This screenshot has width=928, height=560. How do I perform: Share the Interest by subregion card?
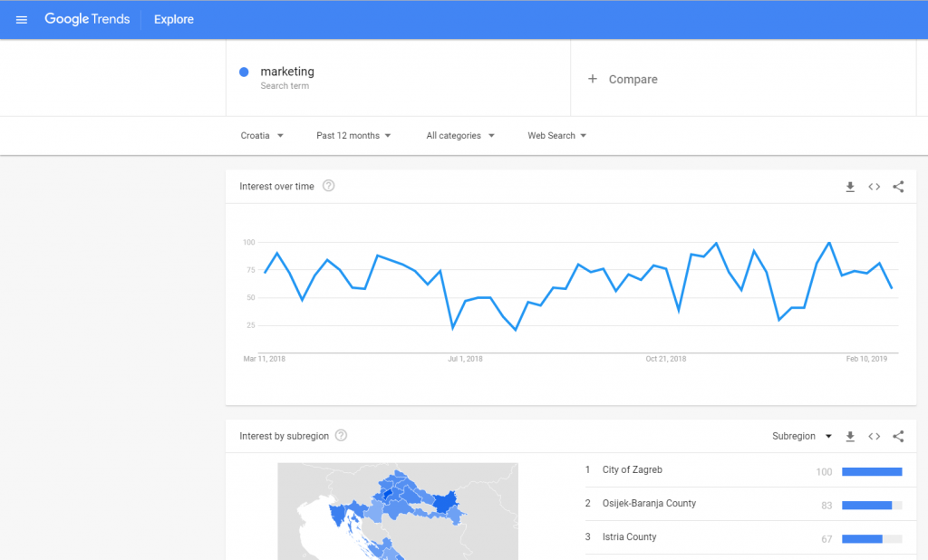pyautogui.click(x=898, y=436)
